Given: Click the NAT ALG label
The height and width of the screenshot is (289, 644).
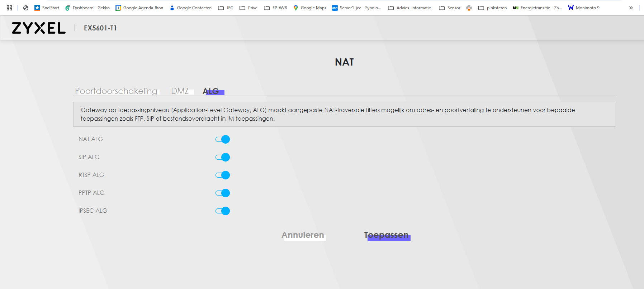Looking at the screenshot, I should 91,139.
